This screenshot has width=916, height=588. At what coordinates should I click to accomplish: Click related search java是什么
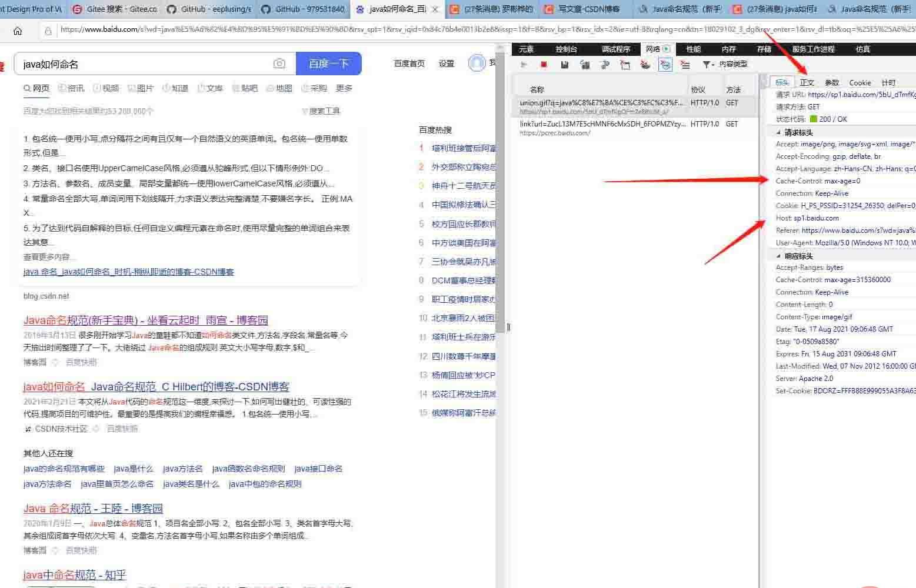(x=133, y=469)
